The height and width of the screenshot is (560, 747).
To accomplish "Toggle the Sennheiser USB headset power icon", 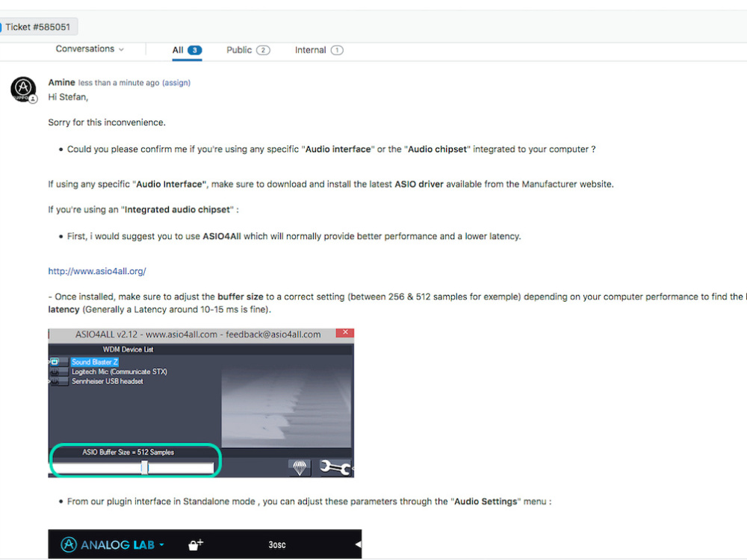I will click(x=55, y=382).
